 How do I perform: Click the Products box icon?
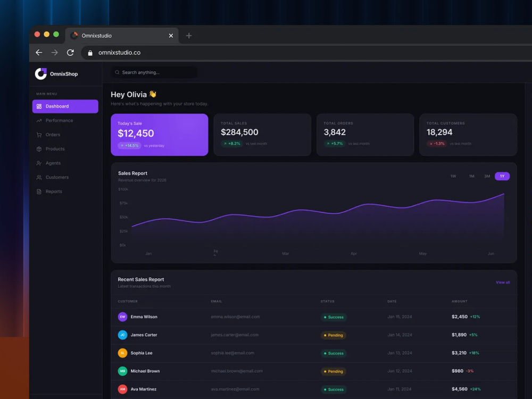pos(39,149)
